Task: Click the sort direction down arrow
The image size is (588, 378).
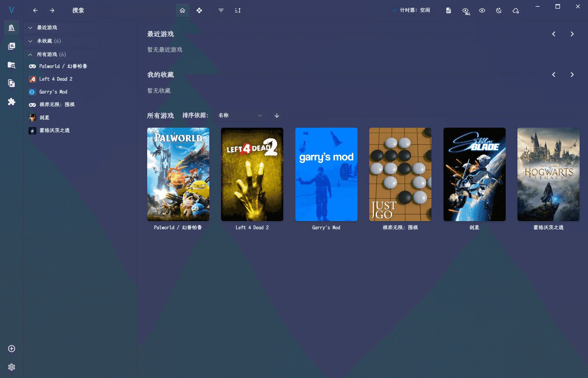Action: tap(277, 115)
